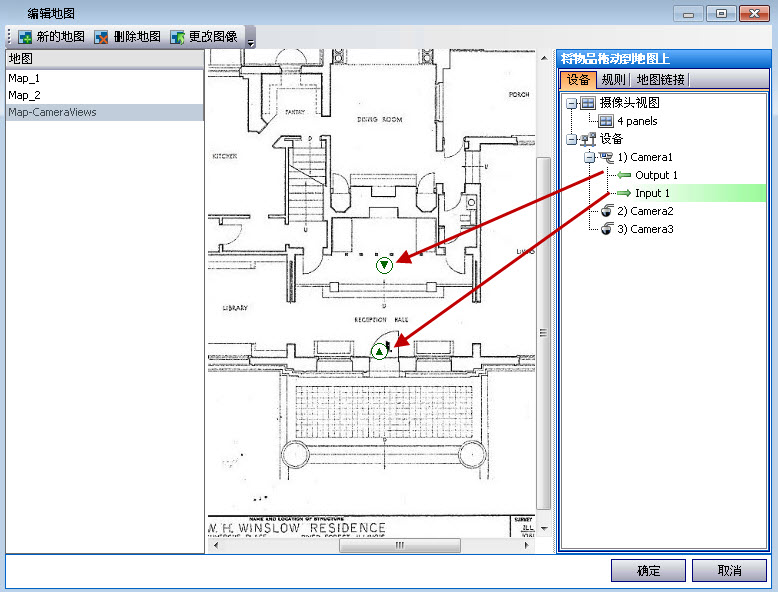Image resolution: width=778 pixels, height=592 pixels.
Task: Click the map vertical scrollbar thumb
Action: click(x=544, y=333)
